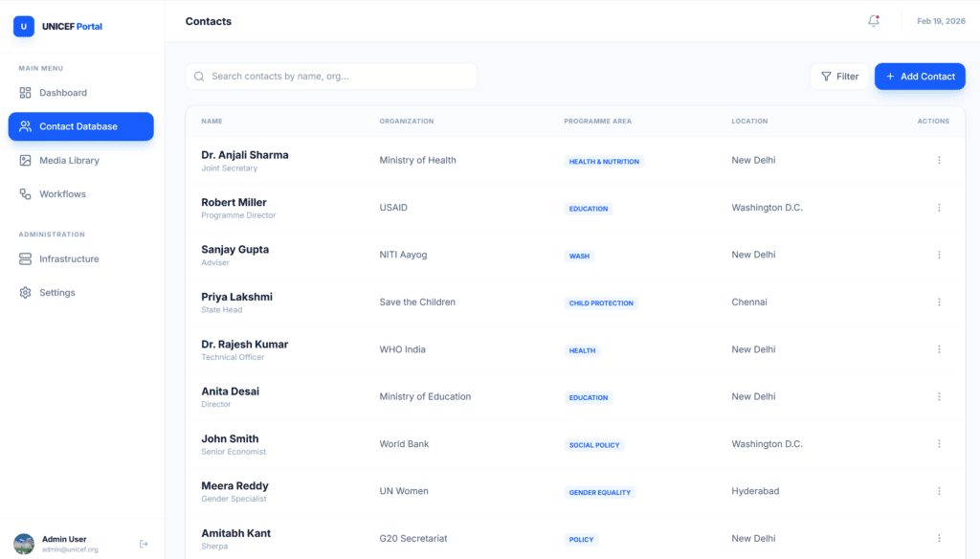Open actions menu for Robert Miller

click(939, 208)
